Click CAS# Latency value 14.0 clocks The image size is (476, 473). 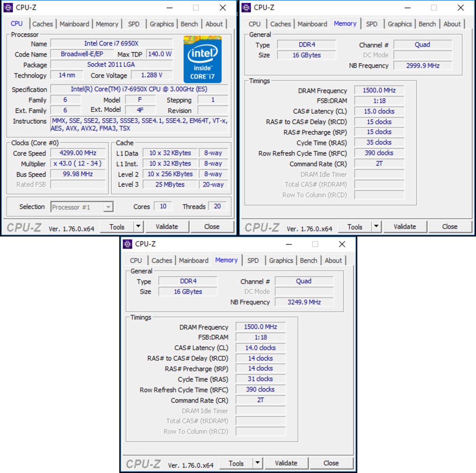coord(261,348)
